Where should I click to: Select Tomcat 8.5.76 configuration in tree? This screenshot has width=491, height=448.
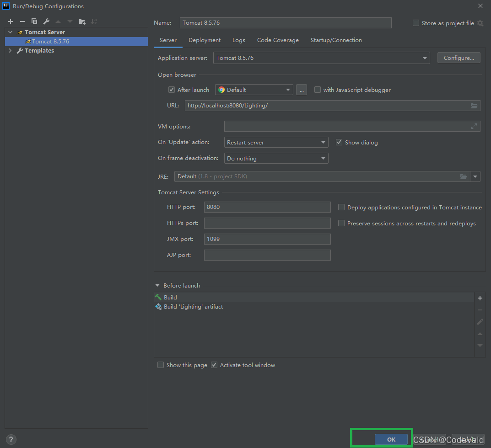[x=76, y=41]
